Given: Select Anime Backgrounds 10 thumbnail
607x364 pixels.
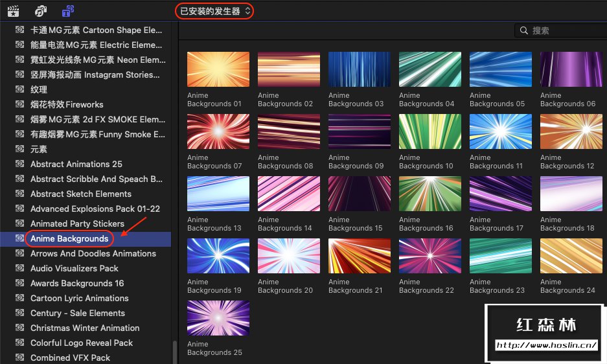Looking at the screenshot, I should 430,131.
